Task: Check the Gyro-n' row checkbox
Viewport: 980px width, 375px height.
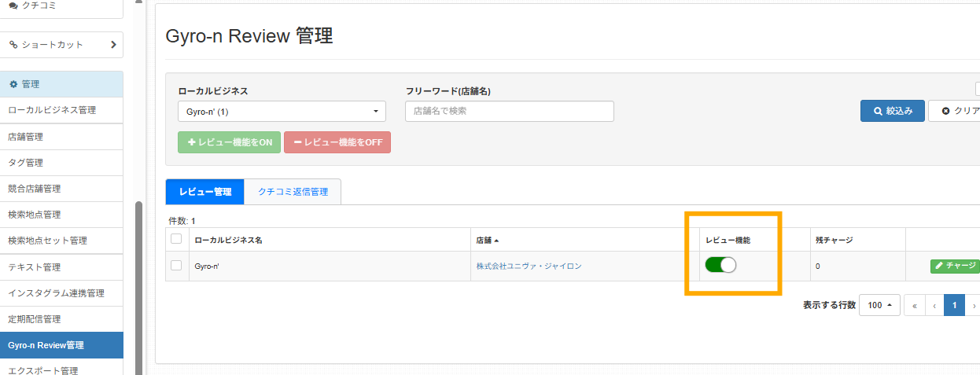Action: pyautogui.click(x=176, y=266)
